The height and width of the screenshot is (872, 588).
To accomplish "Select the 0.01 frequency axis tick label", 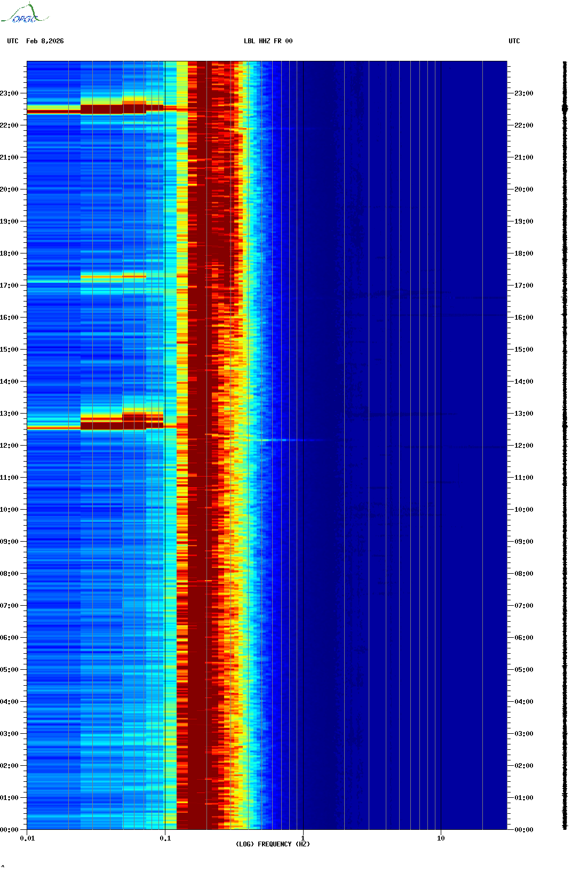I will [27, 838].
